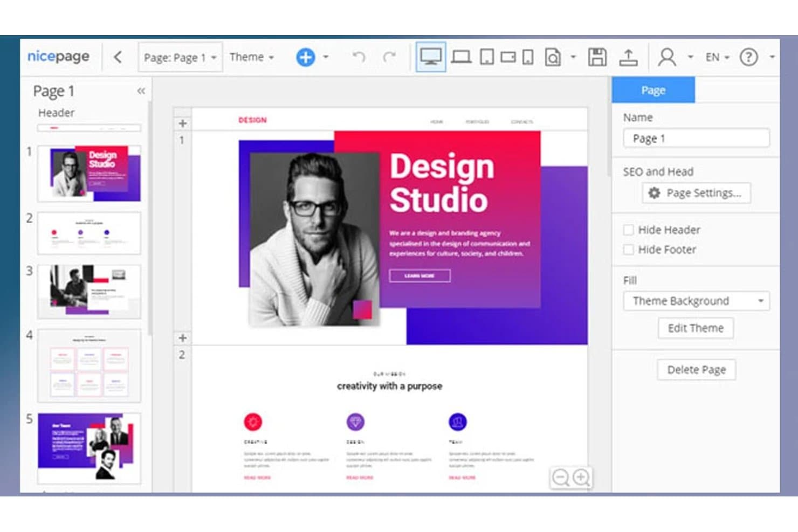Click the page Name input field
The width and height of the screenshot is (798, 532).
click(696, 139)
